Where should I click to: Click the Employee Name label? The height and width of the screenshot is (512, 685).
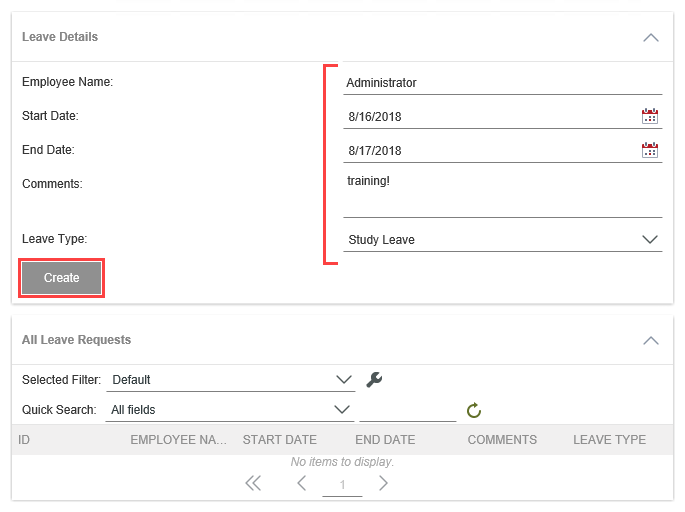coord(67,82)
